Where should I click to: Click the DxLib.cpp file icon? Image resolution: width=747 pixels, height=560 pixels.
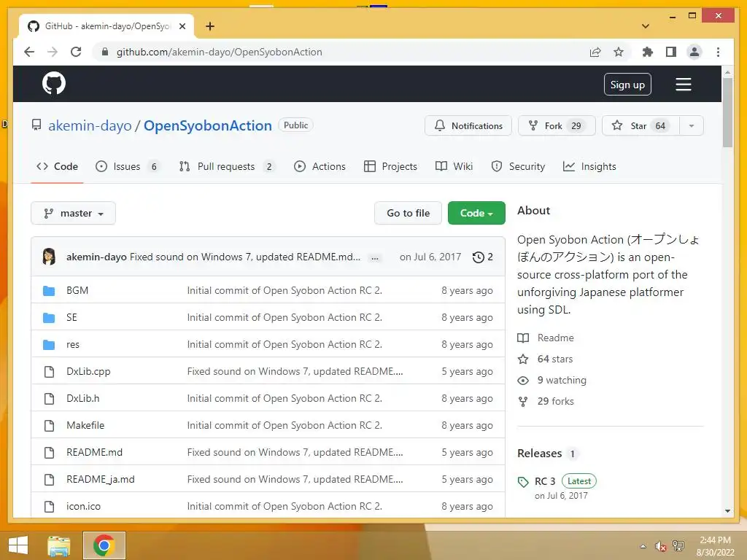click(x=49, y=371)
